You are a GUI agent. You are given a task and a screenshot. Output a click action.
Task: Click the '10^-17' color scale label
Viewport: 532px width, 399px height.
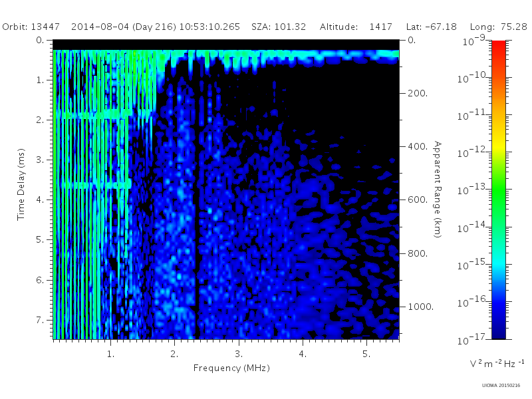coord(472,339)
